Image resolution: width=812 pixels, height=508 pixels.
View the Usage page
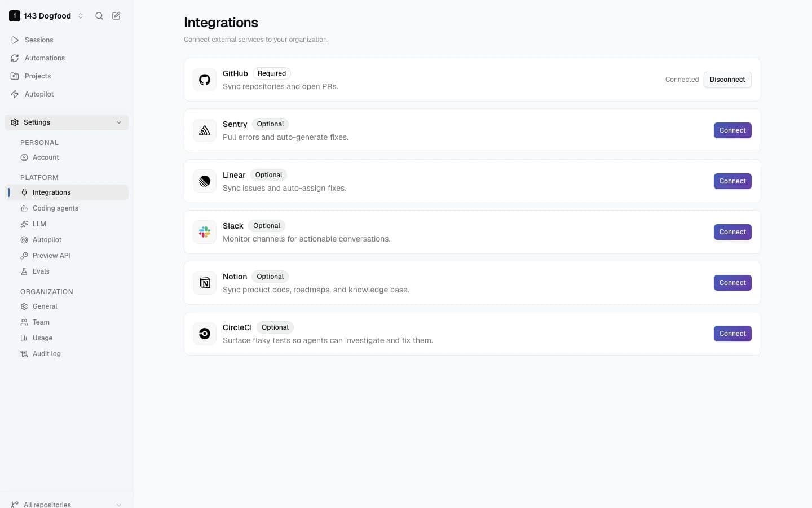[x=67, y=338]
